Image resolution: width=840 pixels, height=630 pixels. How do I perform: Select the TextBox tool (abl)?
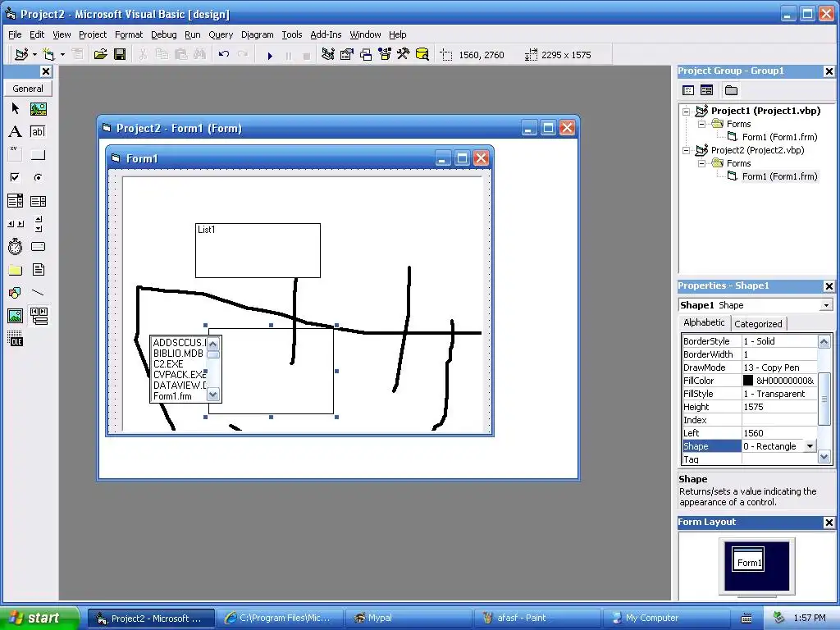(38, 132)
